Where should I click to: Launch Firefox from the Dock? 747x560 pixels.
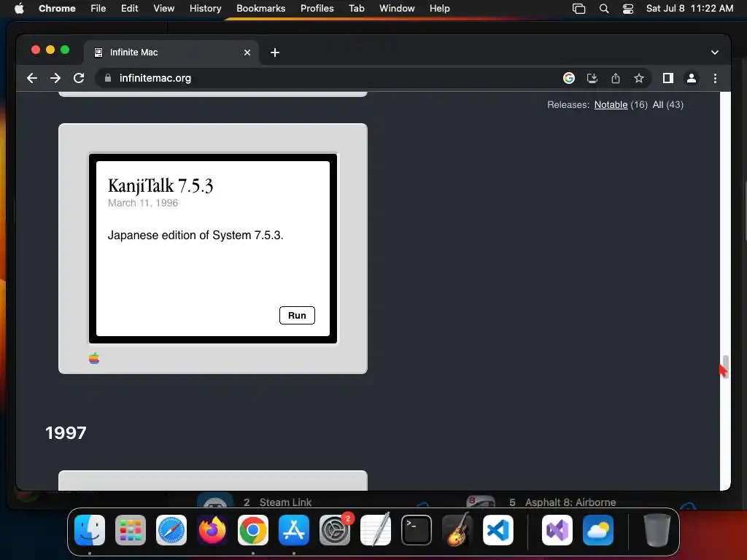(212, 530)
